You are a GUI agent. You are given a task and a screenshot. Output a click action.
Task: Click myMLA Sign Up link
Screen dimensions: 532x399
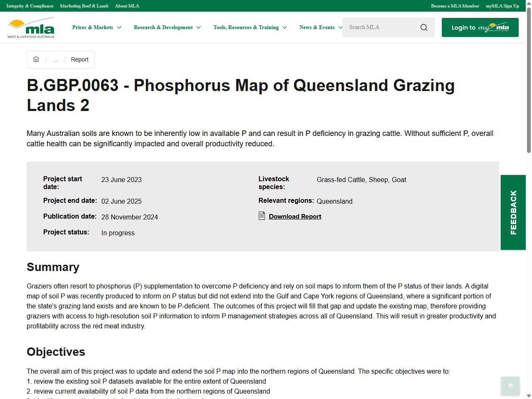(x=502, y=6)
